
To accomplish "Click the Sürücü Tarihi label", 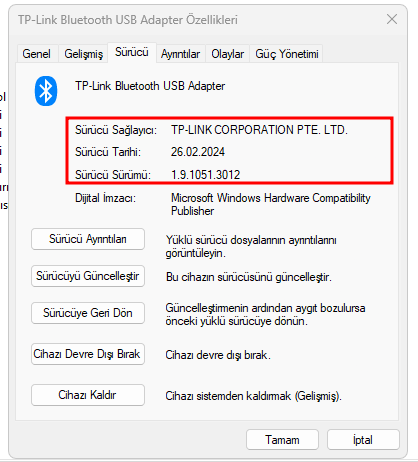I will coord(108,152).
